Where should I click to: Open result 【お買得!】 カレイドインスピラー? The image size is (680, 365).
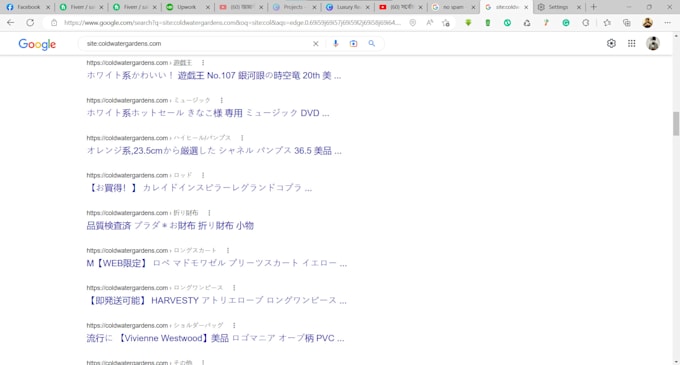click(199, 188)
